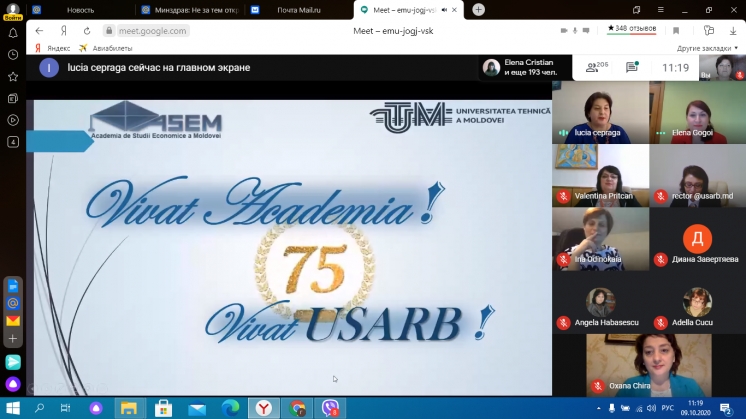The height and width of the screenshot is (419, 746).
Task: Show hidden system tray icons
Action: pyautogui.click(x=598, y=408)
